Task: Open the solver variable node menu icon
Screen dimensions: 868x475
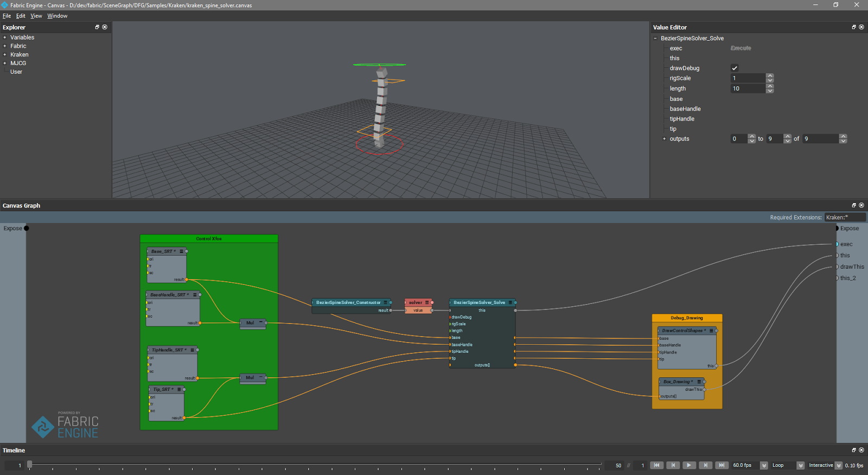Action: [427, 302]
